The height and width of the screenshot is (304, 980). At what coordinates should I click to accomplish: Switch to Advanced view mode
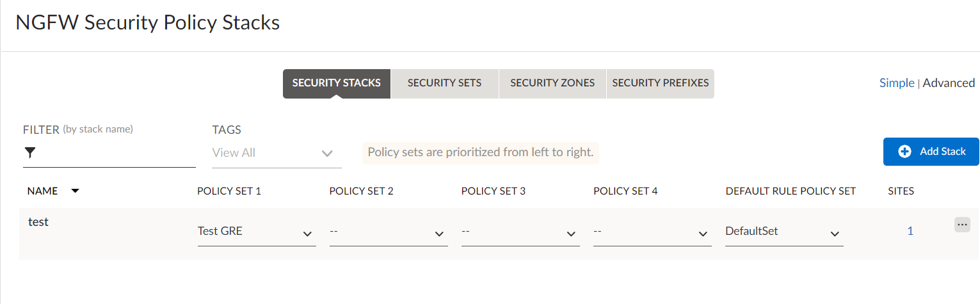point(949,83)
